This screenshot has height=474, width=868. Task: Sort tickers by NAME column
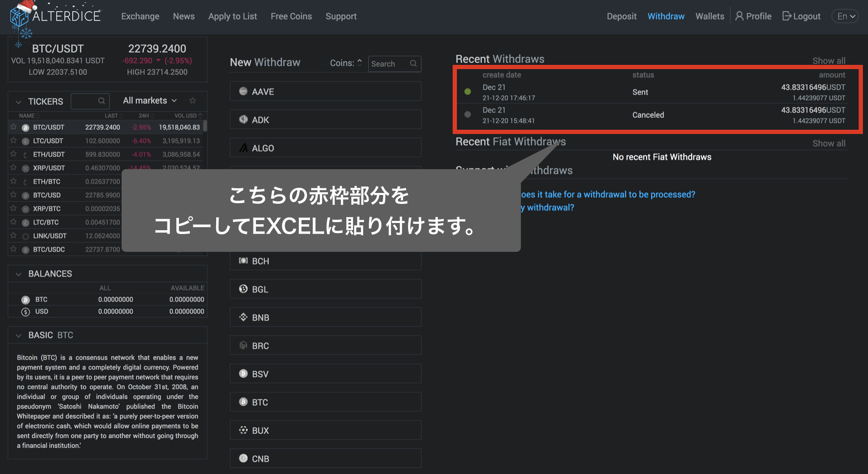(29, 115)
